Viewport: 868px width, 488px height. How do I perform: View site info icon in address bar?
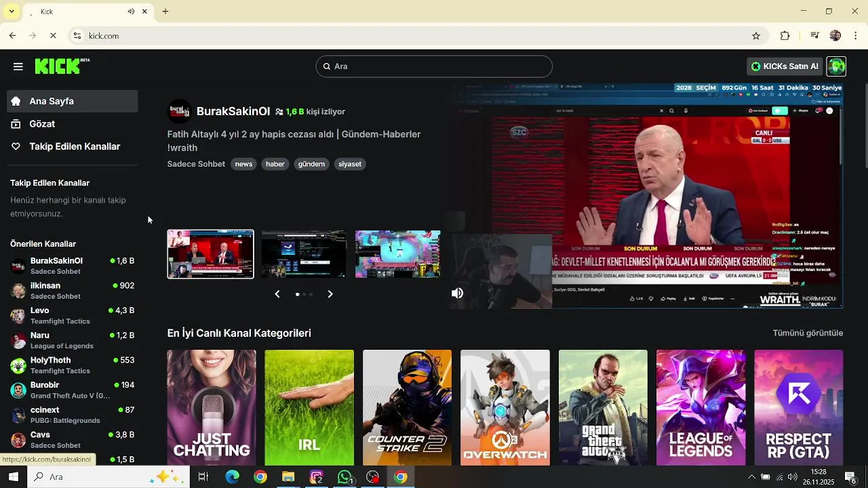coord(78,36)
